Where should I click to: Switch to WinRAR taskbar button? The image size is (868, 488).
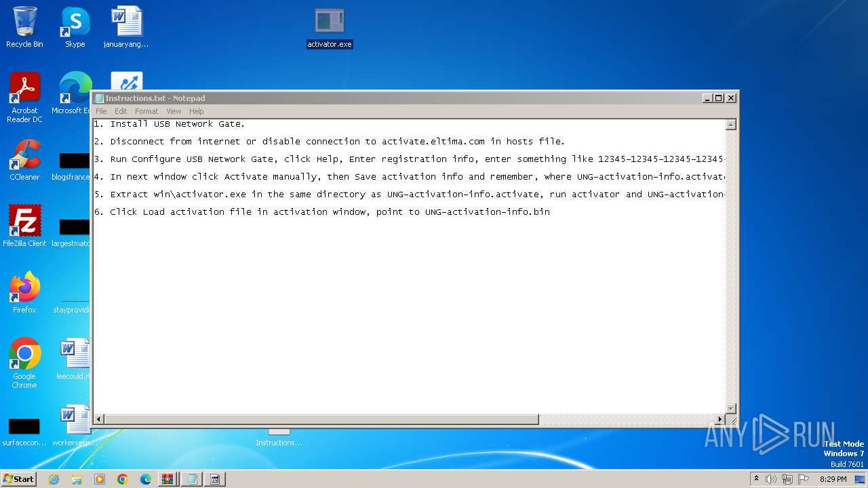[x=168, y=479]
